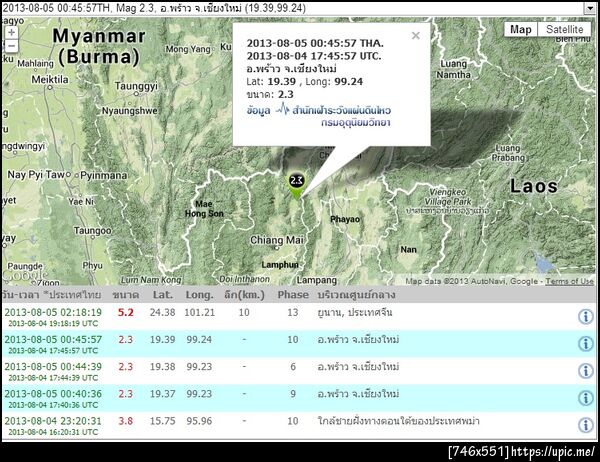This screenshot has height=462, width=600.
Task: Open the earthquake event dropdown arrow
Action: tap(590, 8)
